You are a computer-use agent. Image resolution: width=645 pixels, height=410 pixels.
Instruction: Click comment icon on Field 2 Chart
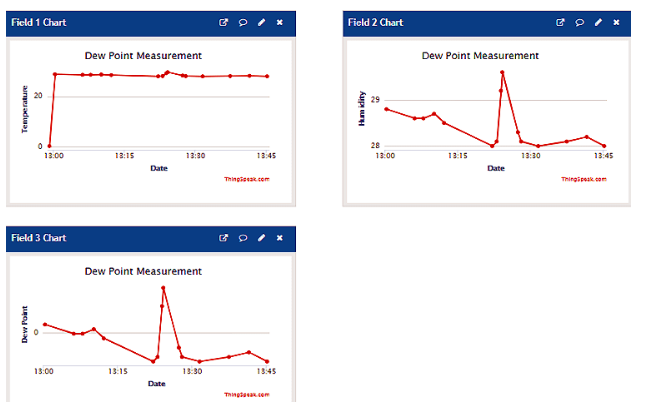click(579, 22)
